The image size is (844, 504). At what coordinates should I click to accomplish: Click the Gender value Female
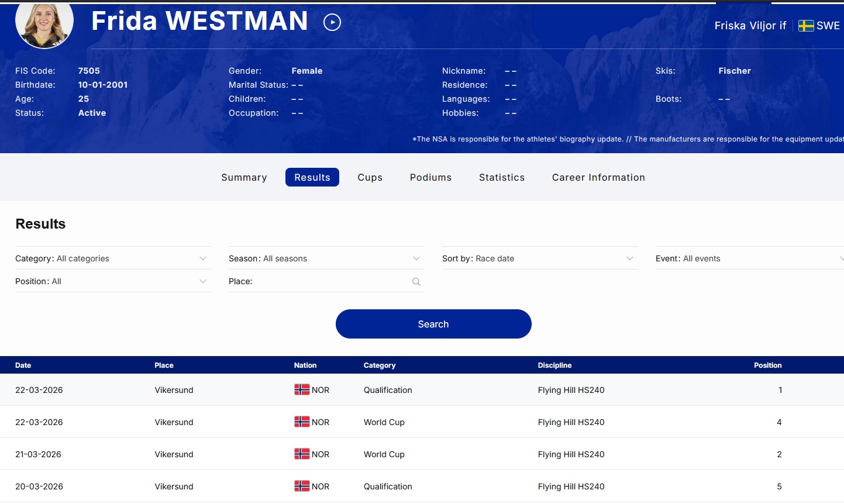[x=307, y=71]
